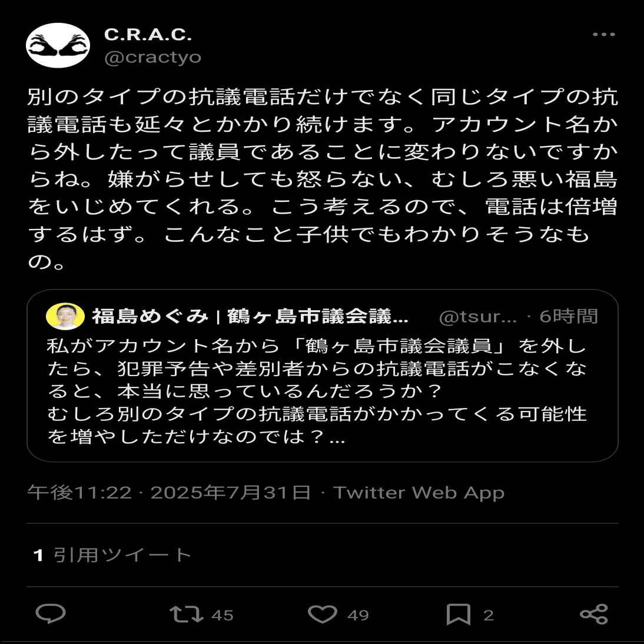Click the Twitter Web App source label
This screenshot has width=644, height=644.
[419, 493]
